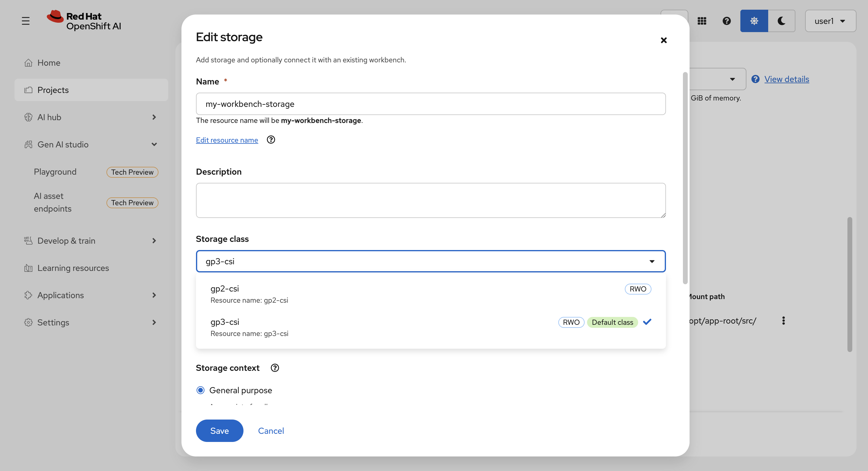Viewport: 868px width, 471px height.
Task: Click the Red Hat OpenShift AI logo
Action: click(84, 21)
